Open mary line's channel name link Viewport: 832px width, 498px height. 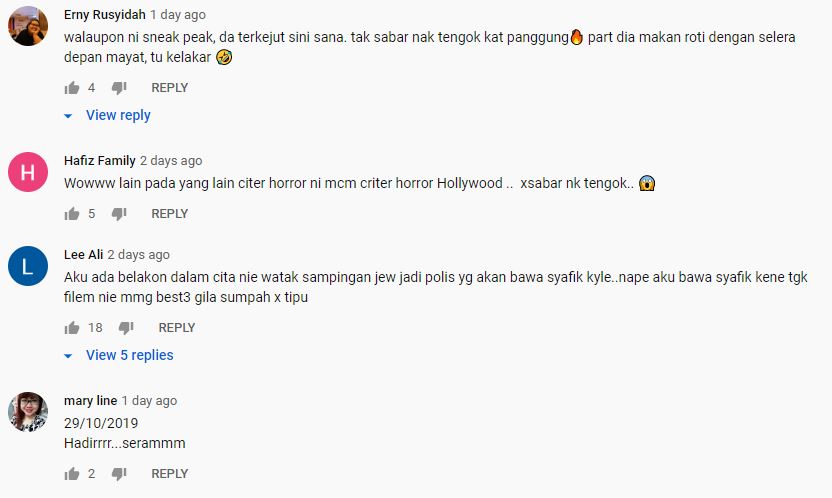coord(90,401)
